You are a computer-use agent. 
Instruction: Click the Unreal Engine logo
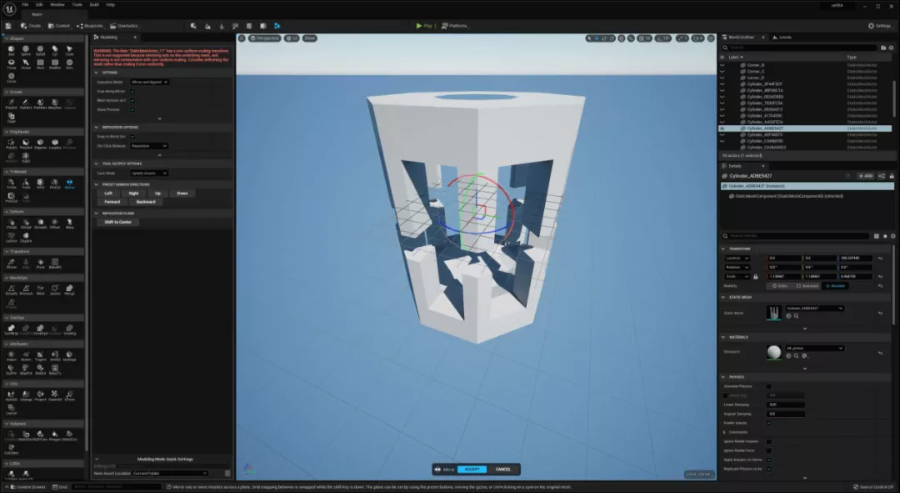9,8
